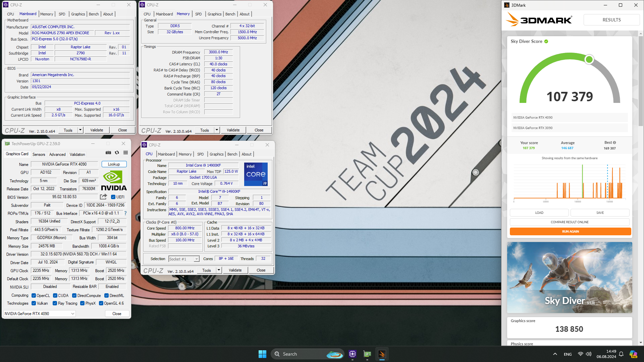Click the Bus Interface question mark

125,213
